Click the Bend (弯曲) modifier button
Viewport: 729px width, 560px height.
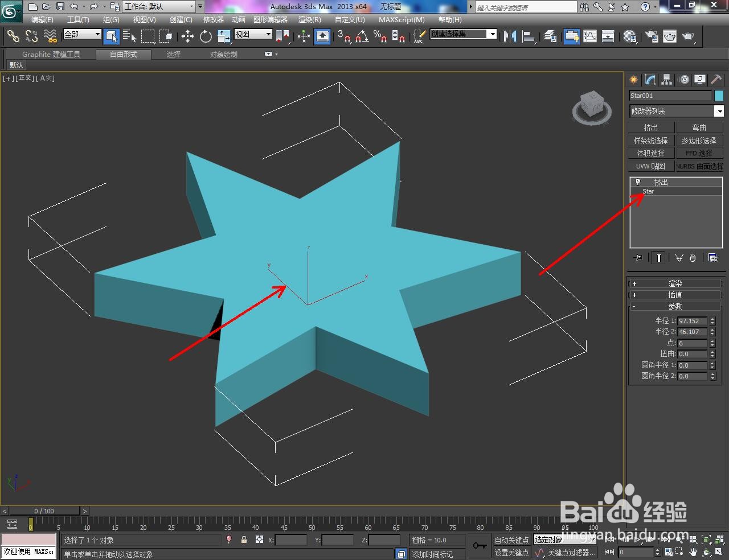(699, 127)
